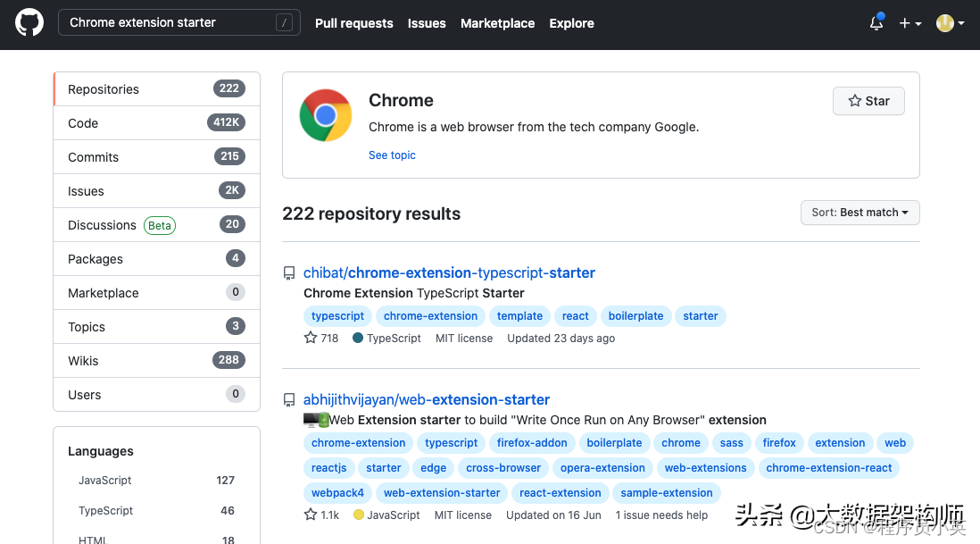This screenshot has width=980, height=544.
Task: Open Explore in top navigation
Action: (x=572, y=23)
